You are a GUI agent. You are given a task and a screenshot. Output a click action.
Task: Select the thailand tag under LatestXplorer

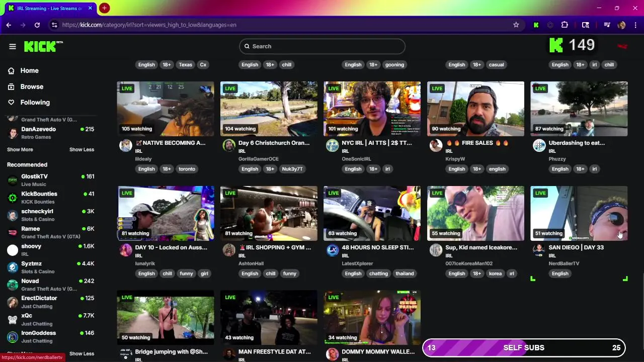405,274
